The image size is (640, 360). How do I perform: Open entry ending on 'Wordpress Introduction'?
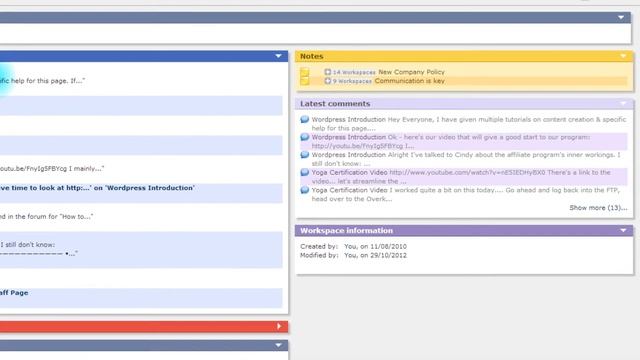[x=98, y=188]
